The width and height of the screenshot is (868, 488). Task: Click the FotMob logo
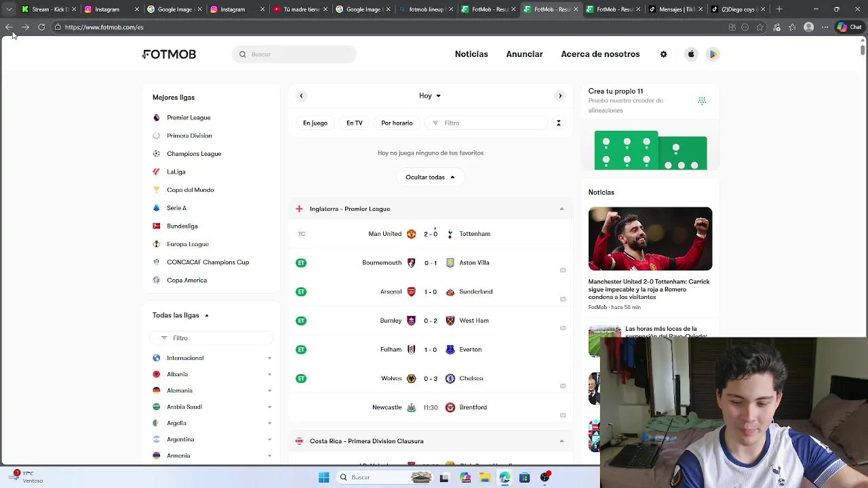(x=169, y=54)
